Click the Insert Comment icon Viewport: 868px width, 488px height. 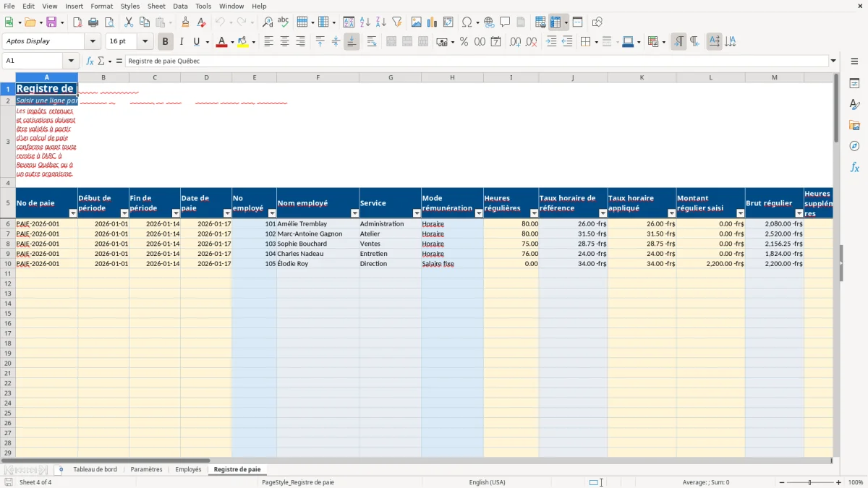click(506, 22)
